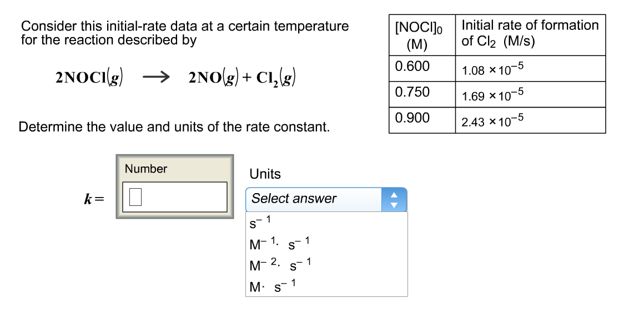This screenshot has height=333, width=644.
Task: Choose the s⁻¹ units option
Action: tap(260, 222)
